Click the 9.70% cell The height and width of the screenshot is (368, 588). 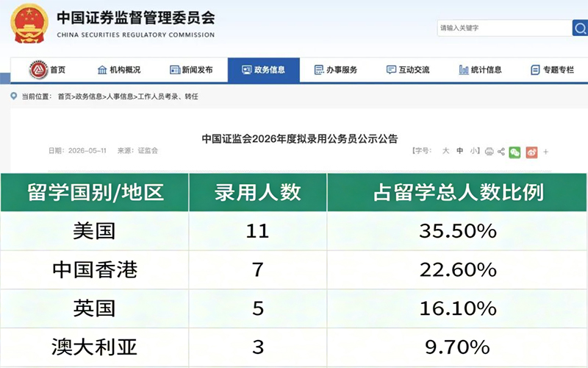(x=457, y=347)
